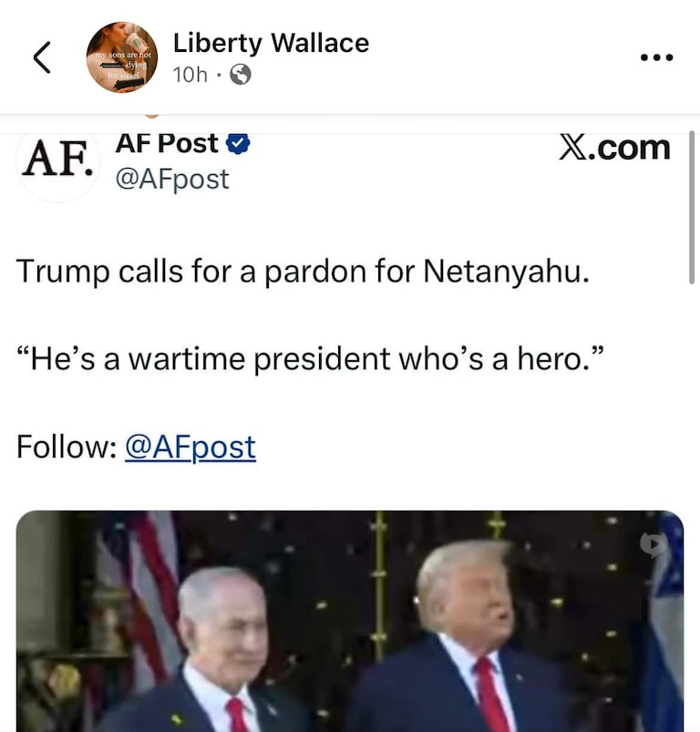Click the watermark icon on photo corner

pyautogui.click(x=654, y=544)
